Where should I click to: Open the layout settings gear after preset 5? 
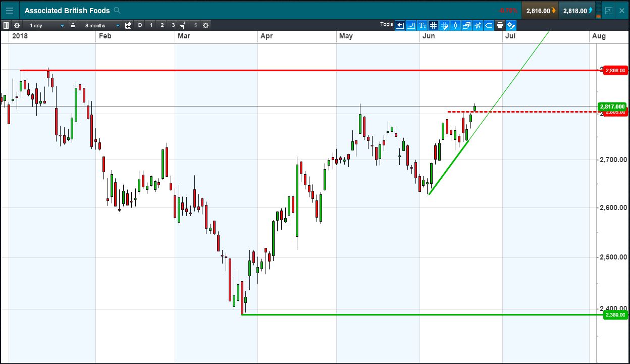pos(205,25)
